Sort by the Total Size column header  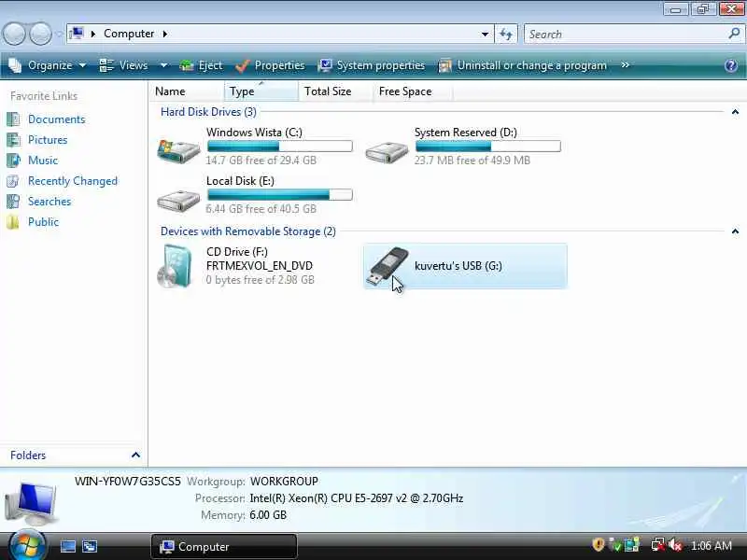336,91
